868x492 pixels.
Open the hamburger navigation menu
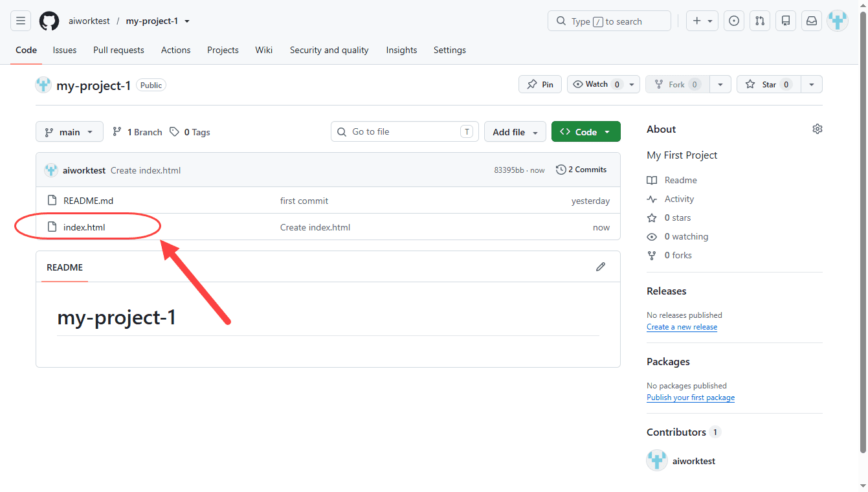point(21,21)
